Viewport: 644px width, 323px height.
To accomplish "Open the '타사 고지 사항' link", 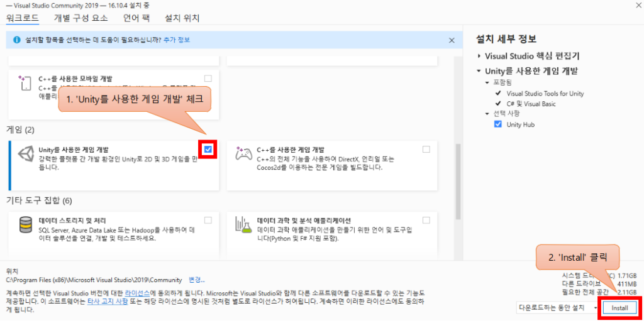I will (107, 302).
